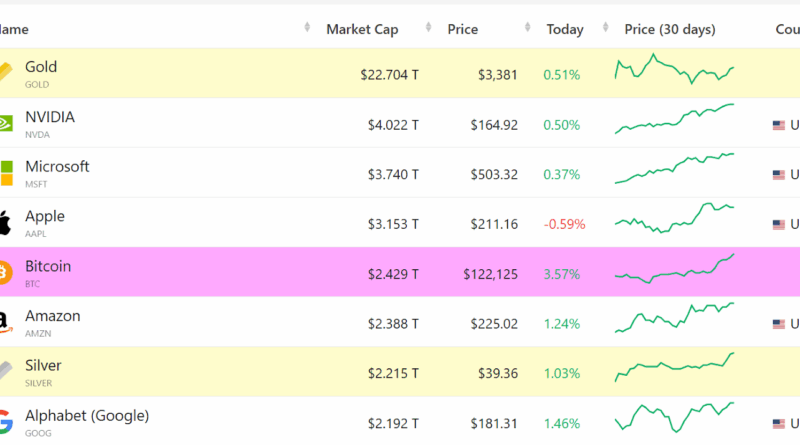Sort table by Today column header
800x445 pixels.
tap(564, 29)
